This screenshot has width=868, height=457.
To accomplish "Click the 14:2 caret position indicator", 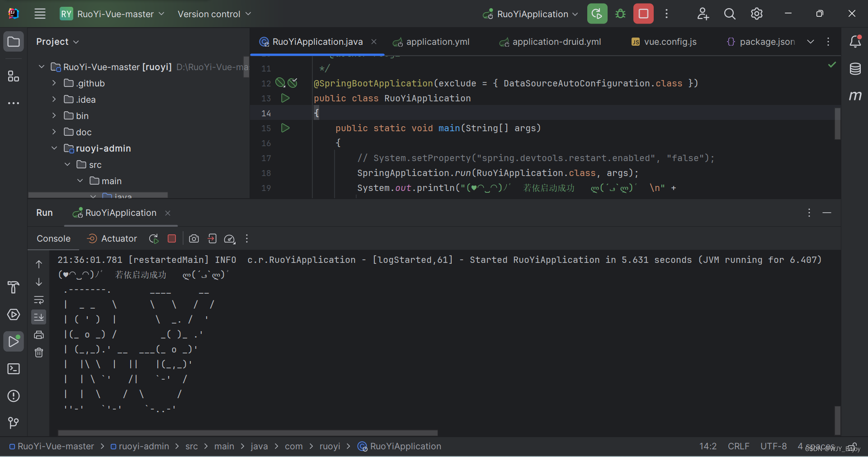I will click(x=708, y=446).
